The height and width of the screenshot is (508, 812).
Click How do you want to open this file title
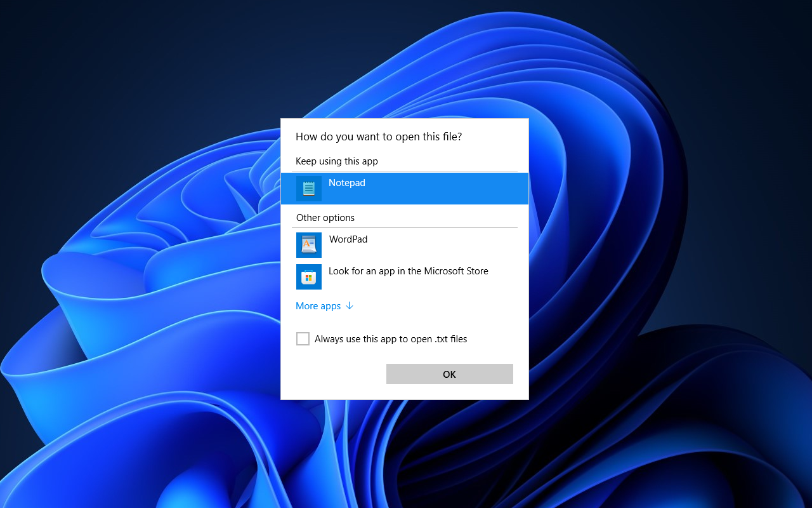click(379, 137)
